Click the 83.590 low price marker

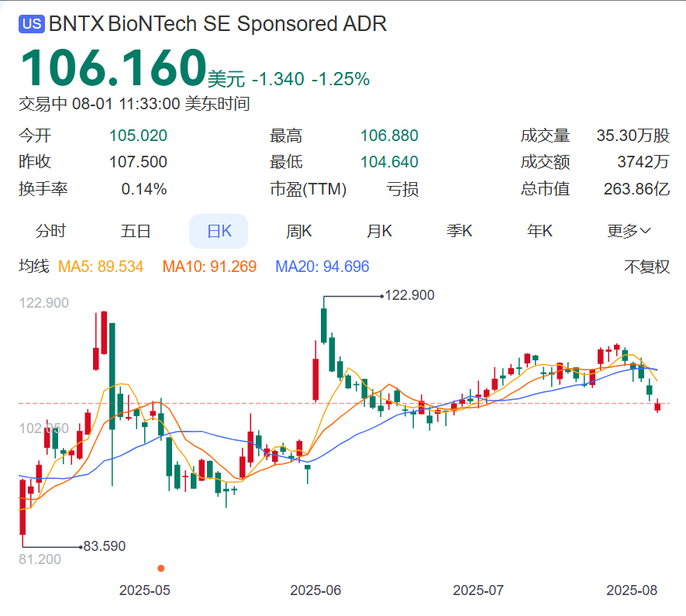[104, 546]
